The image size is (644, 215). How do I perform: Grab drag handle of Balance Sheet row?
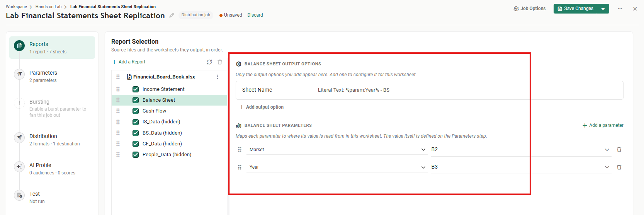118,100
